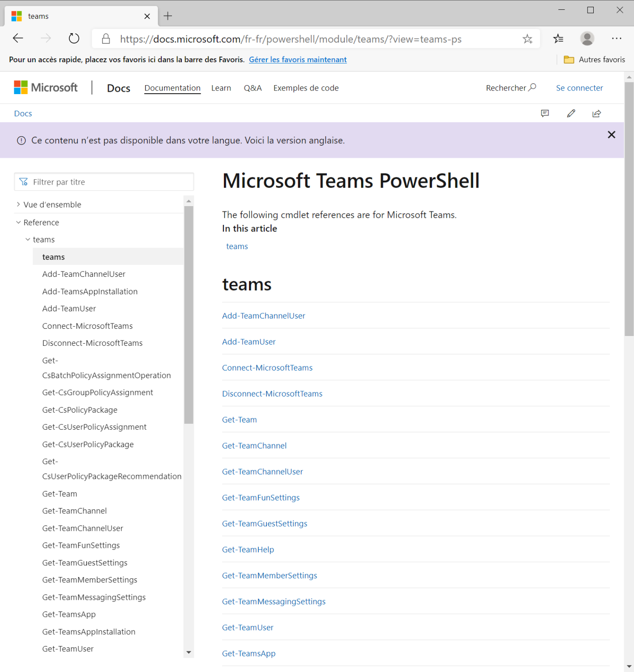Click the share icon
Screen dimensions: 634x672
click(x=596, y=113)
